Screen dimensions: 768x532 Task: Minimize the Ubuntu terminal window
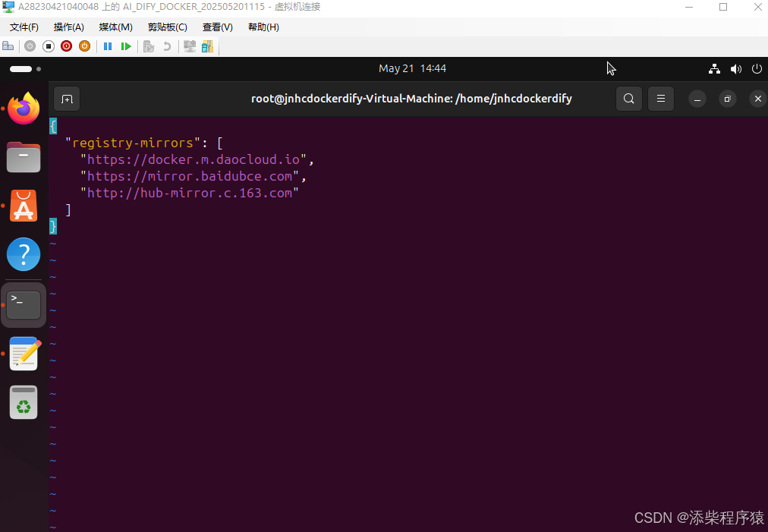[x=697, y=99]
